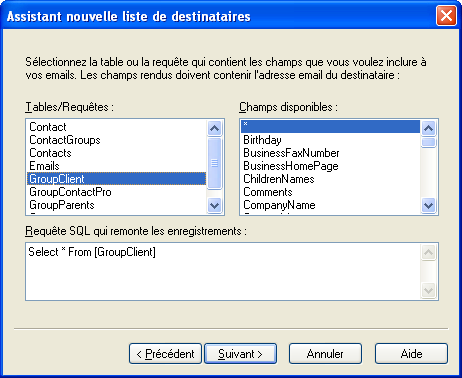Image resolution: width=462 pixels, height=378 pixels.
Task: Click inside the SQL query text box
Action: 223,272
